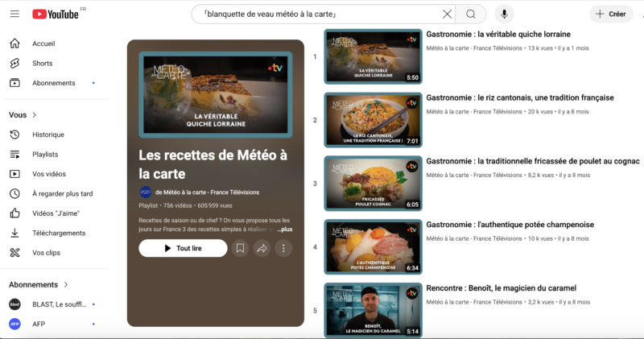Image resolution: width=644 pixels, height=339 pixels.
Task: Go to Accueil in sidebar
Action: click(43, 44)
